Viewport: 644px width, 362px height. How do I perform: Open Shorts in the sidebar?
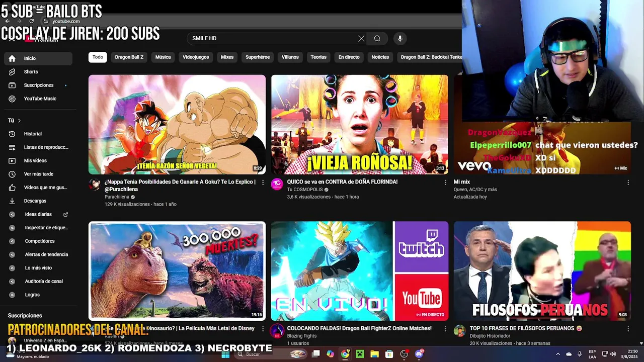(38, 72)
